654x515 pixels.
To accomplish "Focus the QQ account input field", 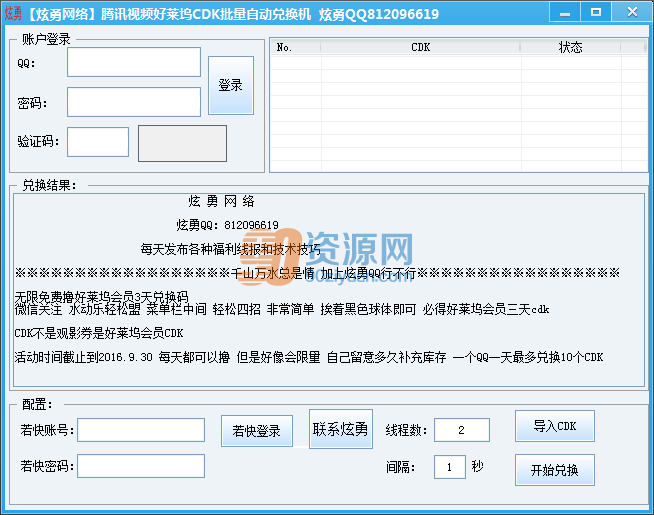I will coord(134,62).
